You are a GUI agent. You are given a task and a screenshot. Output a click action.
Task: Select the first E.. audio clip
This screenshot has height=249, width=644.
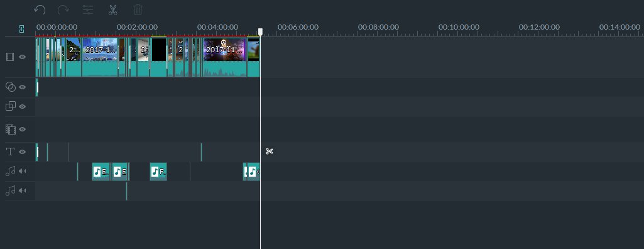pos(101,171)
